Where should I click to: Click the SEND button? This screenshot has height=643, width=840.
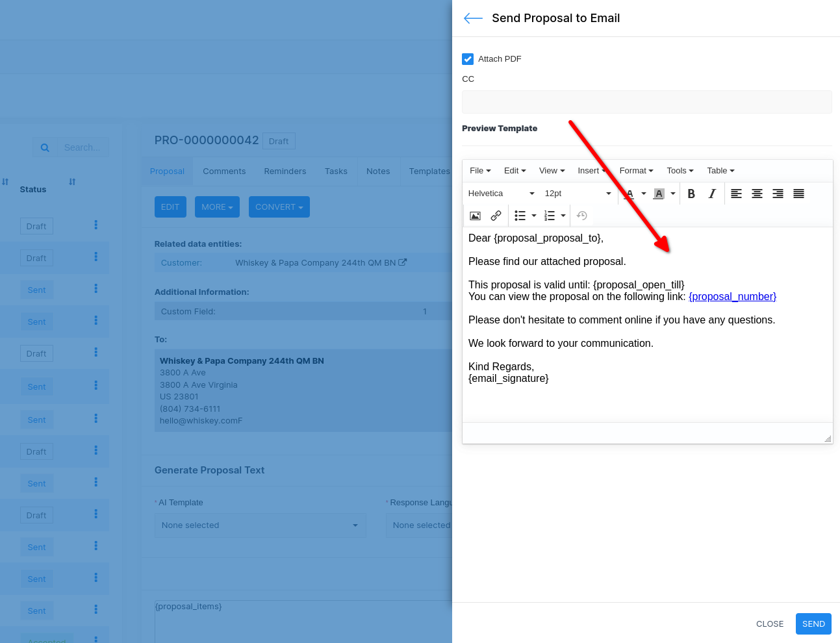[813, 624]
